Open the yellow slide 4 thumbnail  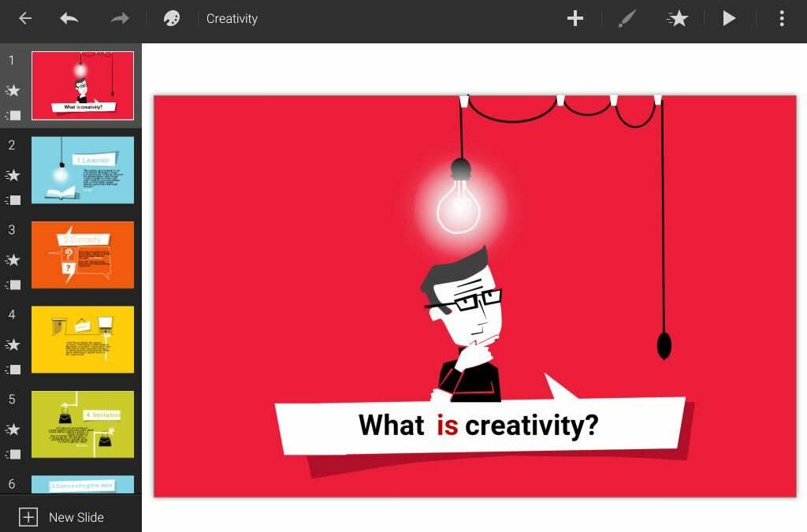(x=83, y=340)
